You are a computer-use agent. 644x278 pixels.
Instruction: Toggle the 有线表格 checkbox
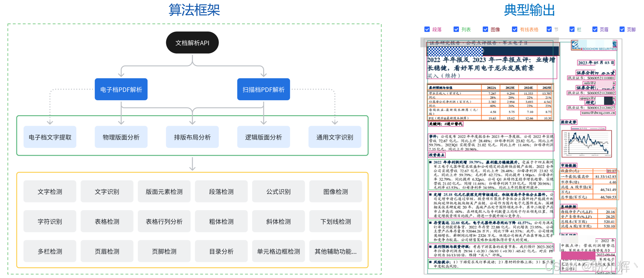point(514,29)
